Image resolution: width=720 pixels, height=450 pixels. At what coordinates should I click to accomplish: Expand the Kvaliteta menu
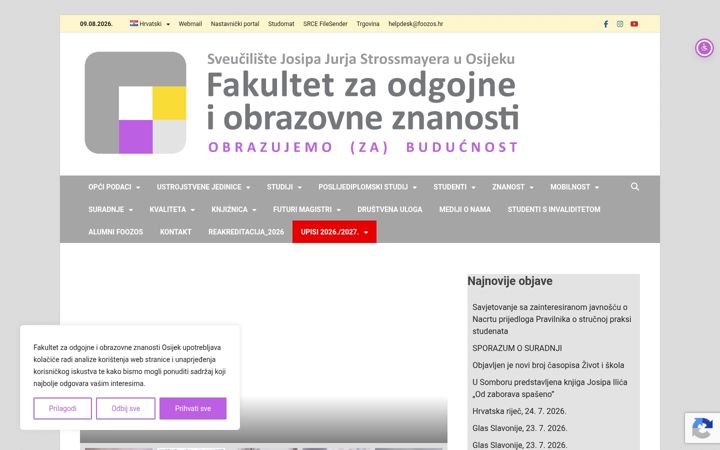pyautogui.click(x=172, y=209)
